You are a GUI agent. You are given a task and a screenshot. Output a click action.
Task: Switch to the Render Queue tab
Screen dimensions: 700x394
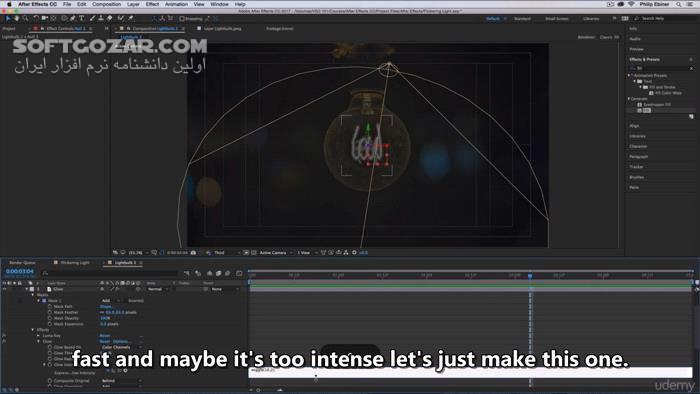[x=22, y=263]
